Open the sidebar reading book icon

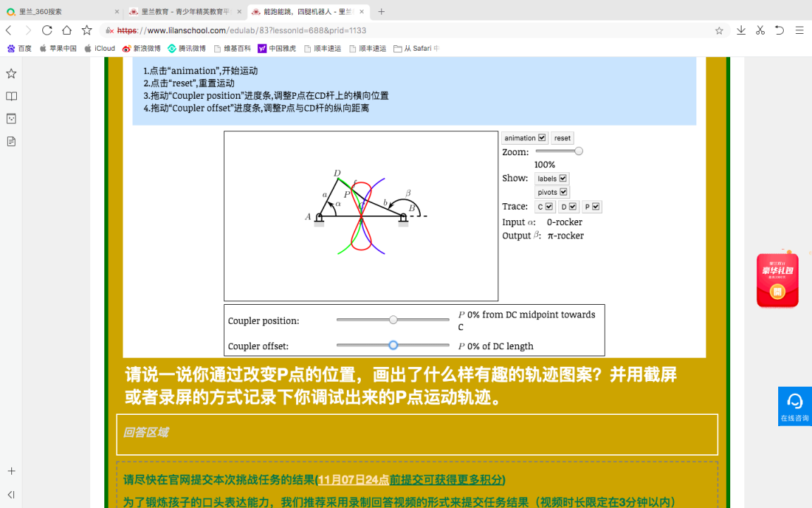click(11, 97)
